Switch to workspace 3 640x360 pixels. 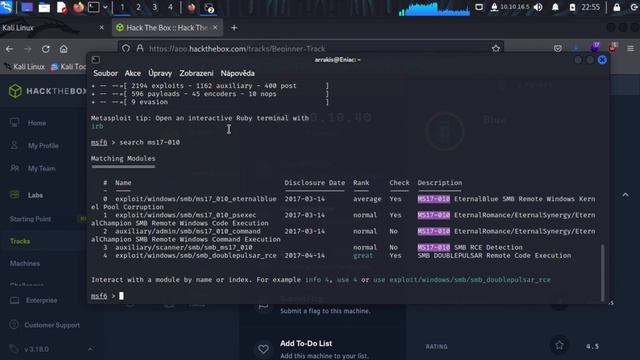point(155,7)
